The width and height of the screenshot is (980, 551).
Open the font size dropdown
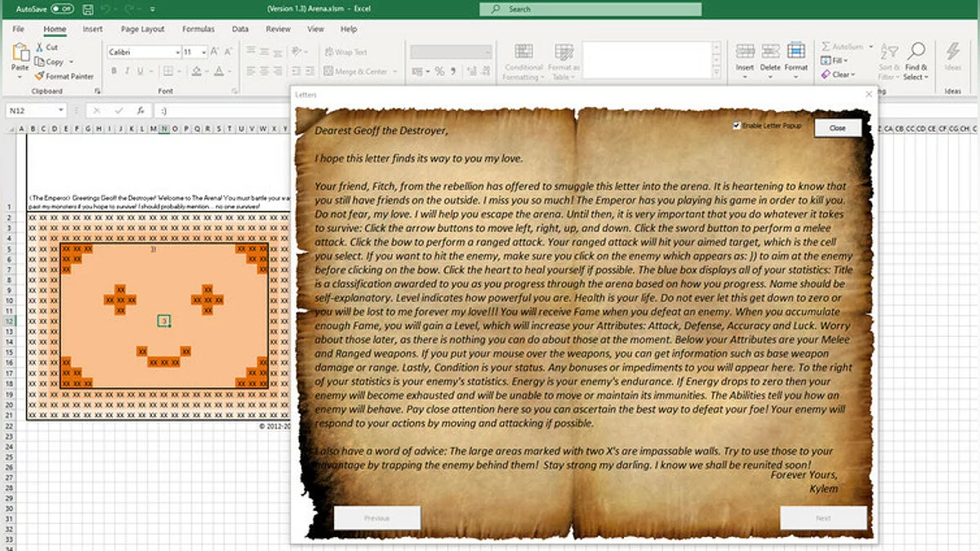203,52
